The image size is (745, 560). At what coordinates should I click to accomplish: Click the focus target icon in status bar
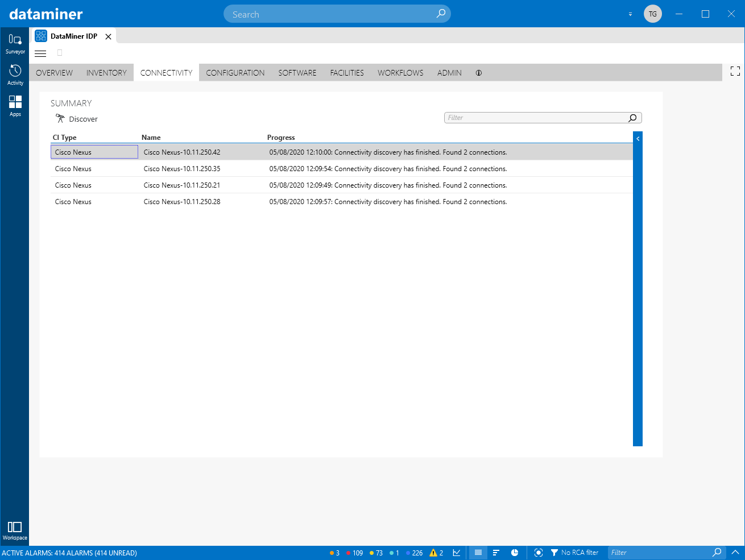pyautogui.click(x=539, y=553)
